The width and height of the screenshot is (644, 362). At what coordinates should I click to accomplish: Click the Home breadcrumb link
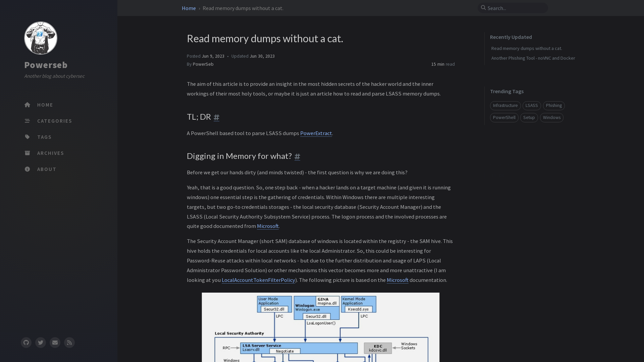[x=189, y=8]
